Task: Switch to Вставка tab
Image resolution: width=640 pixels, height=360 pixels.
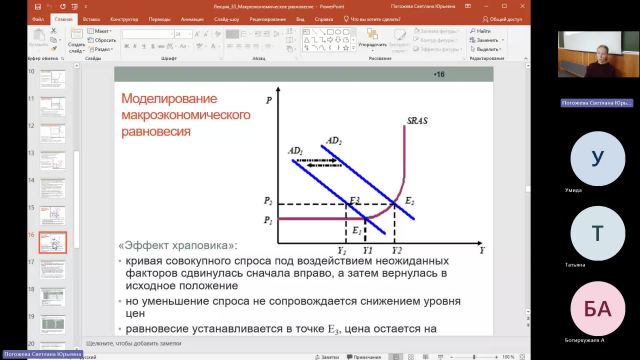Action: tap(91, 19)
